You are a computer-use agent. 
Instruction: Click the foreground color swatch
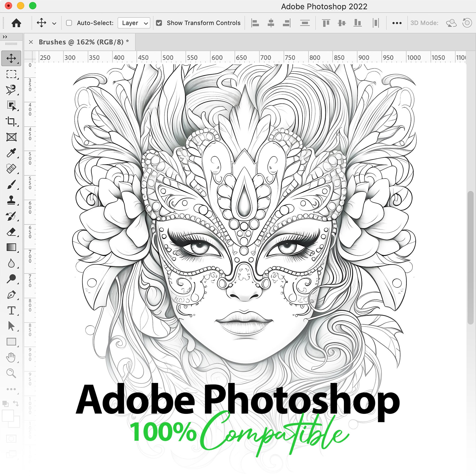pos(8,416)
